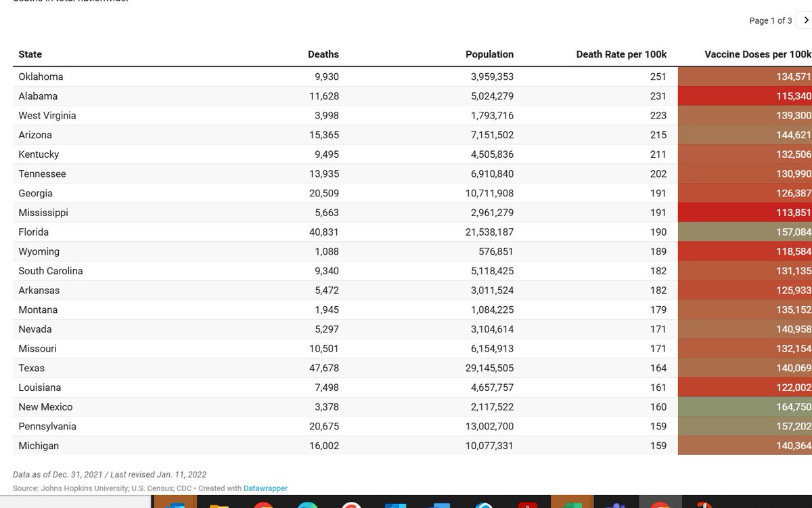Click Louisiana death rate value 161
The image size is (812, 508).
658,387
